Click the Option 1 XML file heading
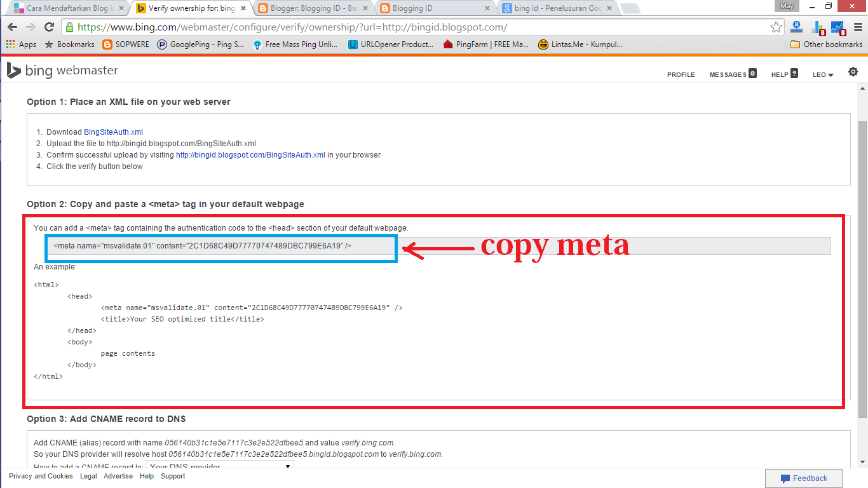This screenshot has width=868, height=488. coord(128,102)
